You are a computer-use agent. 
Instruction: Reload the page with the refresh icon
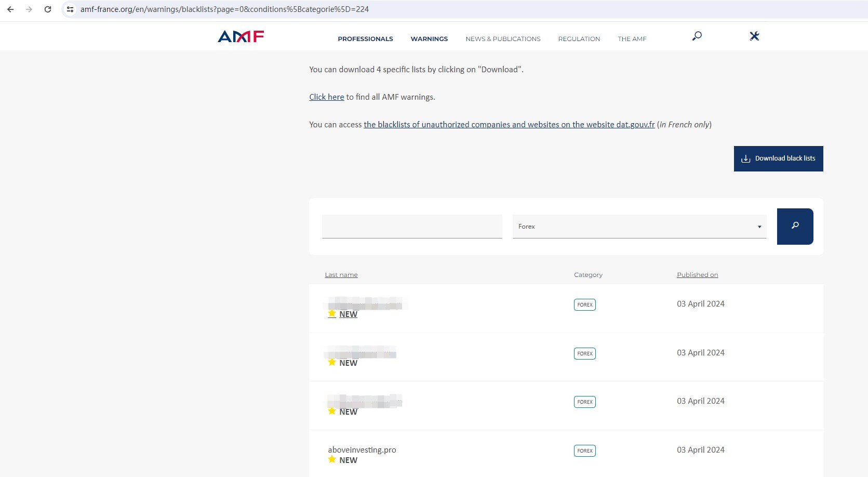click(48, 9)
